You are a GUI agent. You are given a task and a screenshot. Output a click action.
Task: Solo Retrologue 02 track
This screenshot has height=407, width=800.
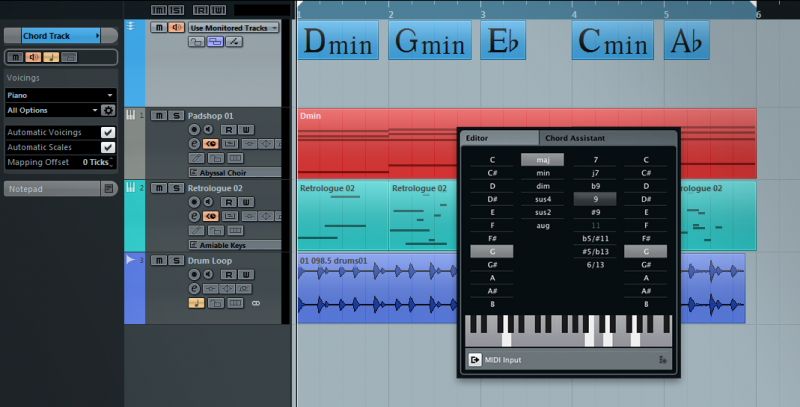(176, 188)
